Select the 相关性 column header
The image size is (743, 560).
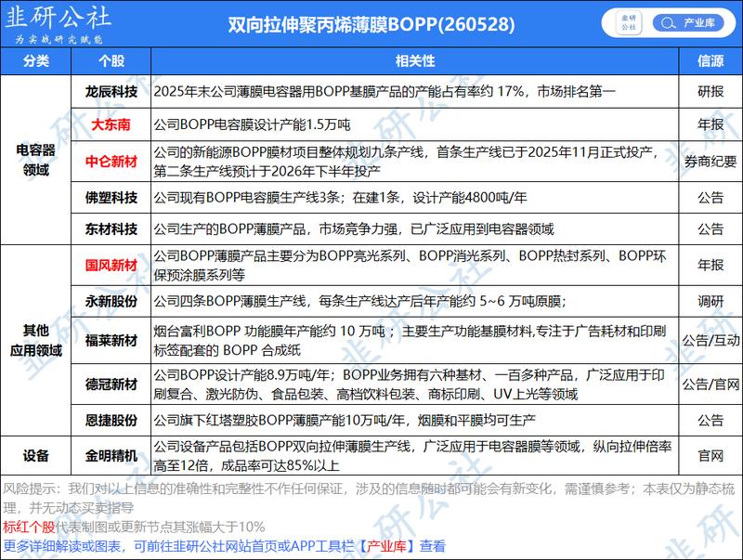414,60
